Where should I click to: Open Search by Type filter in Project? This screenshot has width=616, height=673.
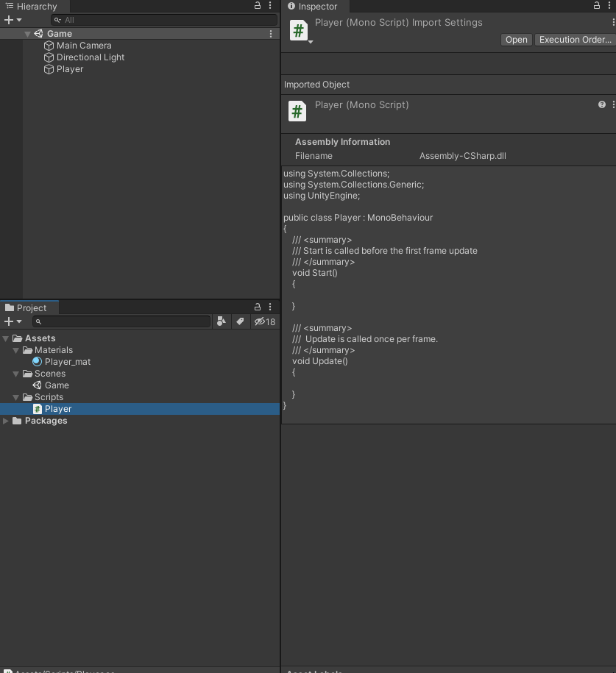222,321
